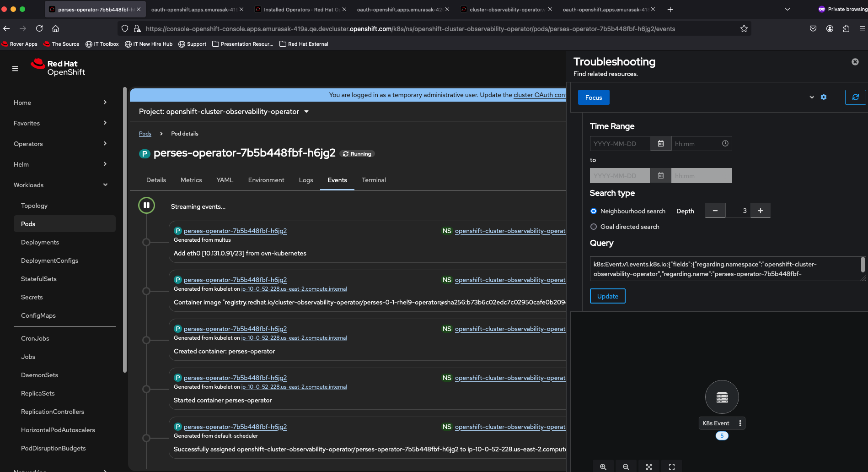Viewport: 868px width, 472px height.
Task: Refresh the Troubleshooting graph
Action: point(855,97)
